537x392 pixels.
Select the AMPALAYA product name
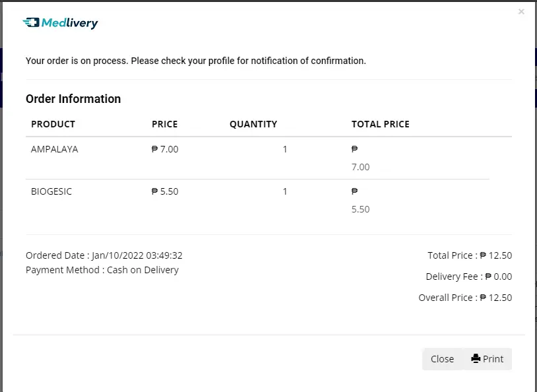55,149
